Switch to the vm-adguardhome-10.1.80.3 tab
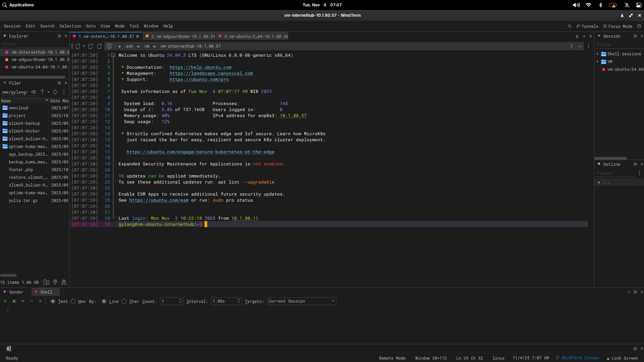 point(180,36)
